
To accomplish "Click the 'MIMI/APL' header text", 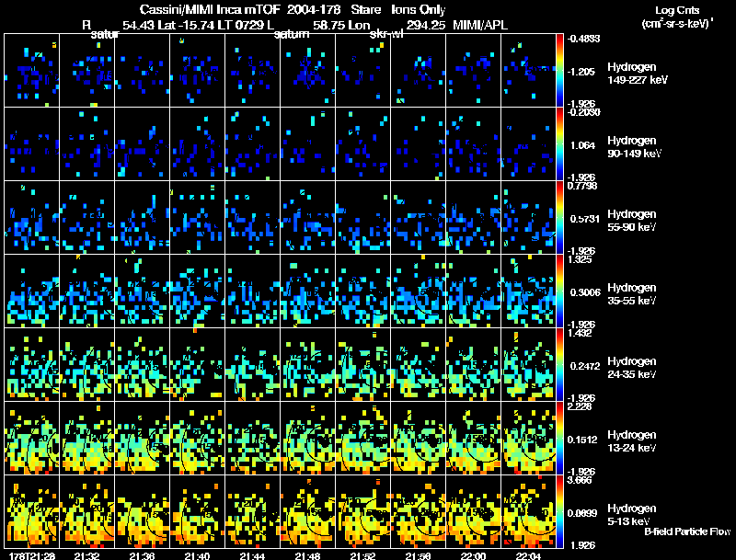I will [x=480, y=25].
